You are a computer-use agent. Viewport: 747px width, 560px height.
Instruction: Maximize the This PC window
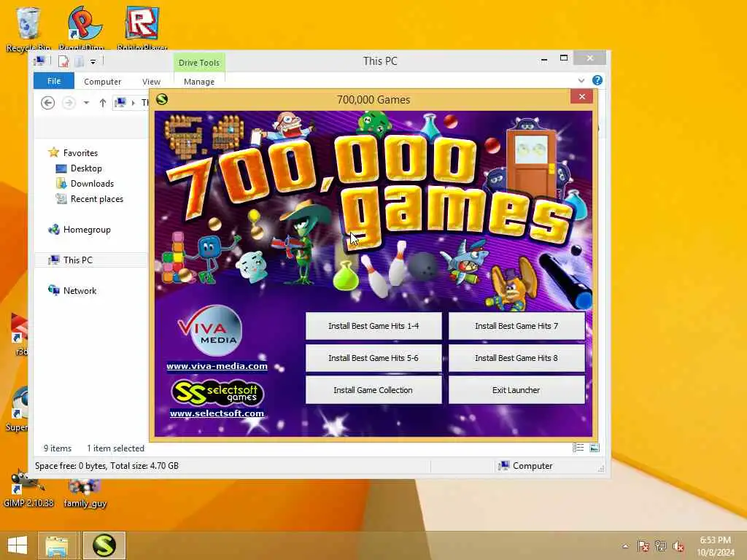click(564, 58)
